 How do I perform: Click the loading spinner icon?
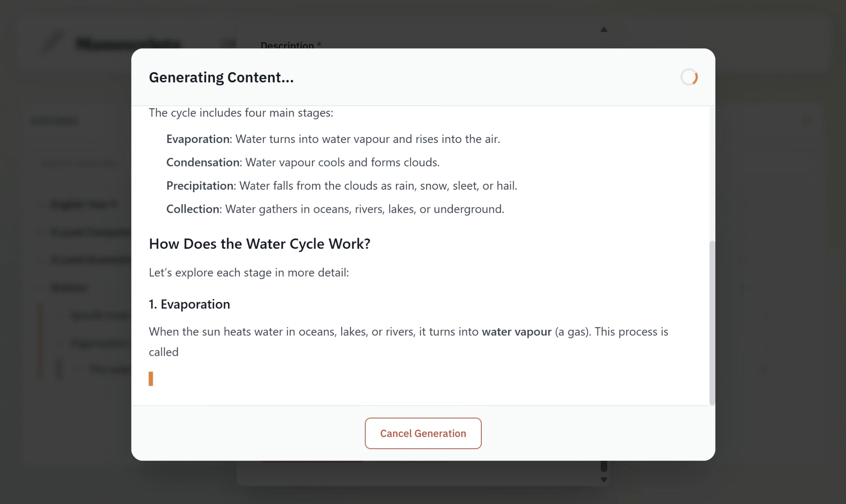pyautogui.click(x=689, y=77)
